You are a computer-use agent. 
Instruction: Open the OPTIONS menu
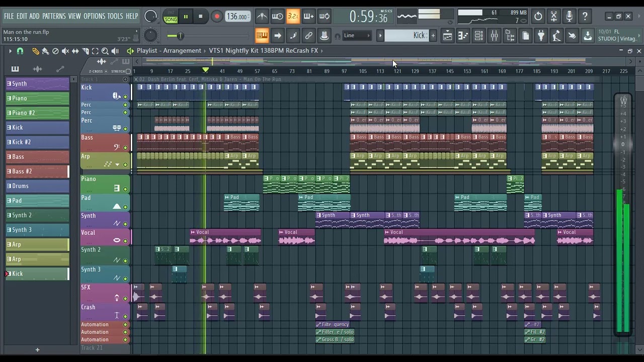pyautogui.click(x=94, y=16)
